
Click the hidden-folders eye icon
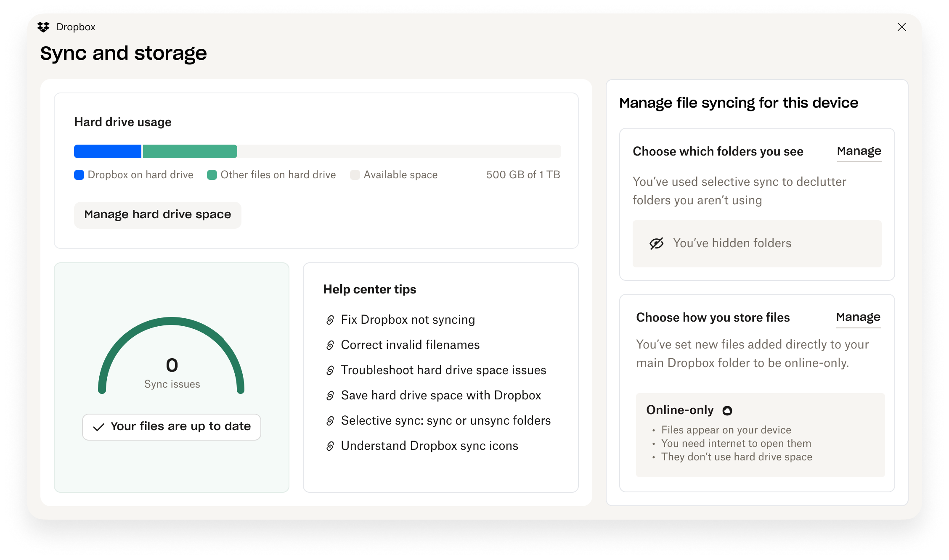[x=657, y=243]
